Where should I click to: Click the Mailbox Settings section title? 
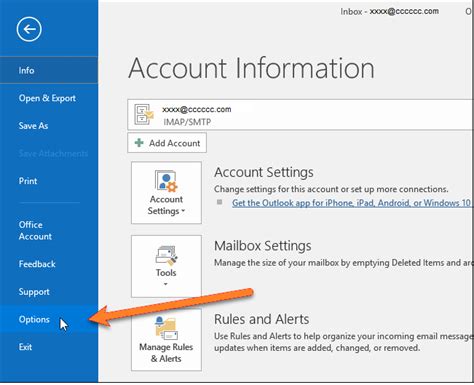[263, 246]
